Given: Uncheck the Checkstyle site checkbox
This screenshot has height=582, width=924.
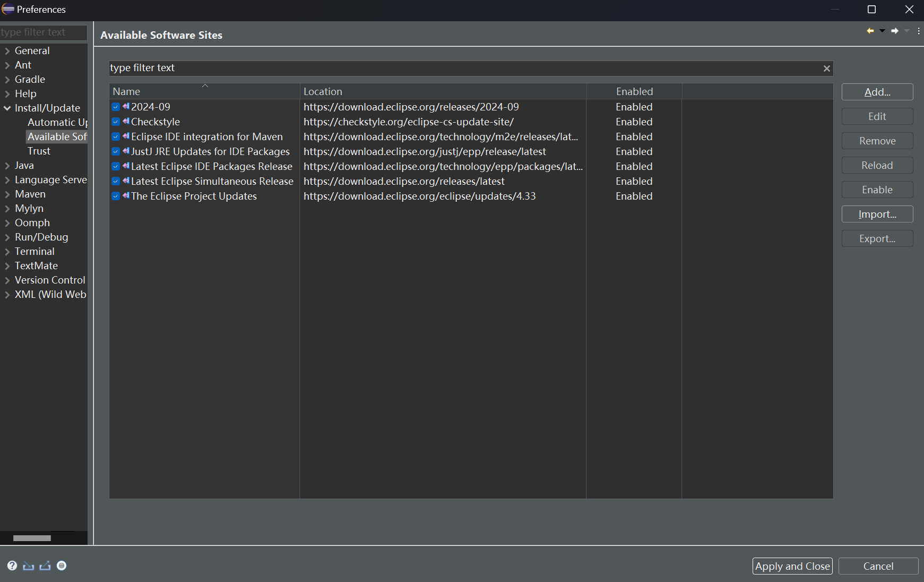Looking at the screenshot, I should (x=116, y=122).
